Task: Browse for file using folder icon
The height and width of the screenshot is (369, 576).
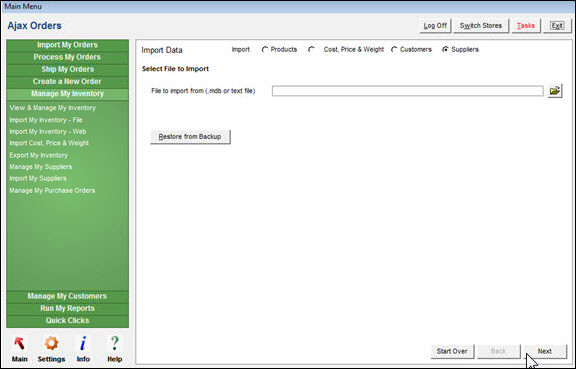Action: click(x=555, y=90)
